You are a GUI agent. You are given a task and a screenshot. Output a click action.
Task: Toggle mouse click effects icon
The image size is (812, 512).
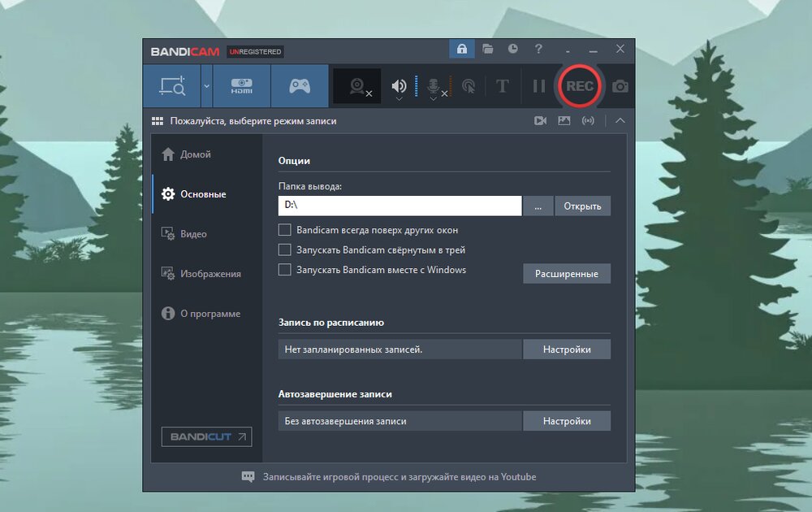(469, 86)
